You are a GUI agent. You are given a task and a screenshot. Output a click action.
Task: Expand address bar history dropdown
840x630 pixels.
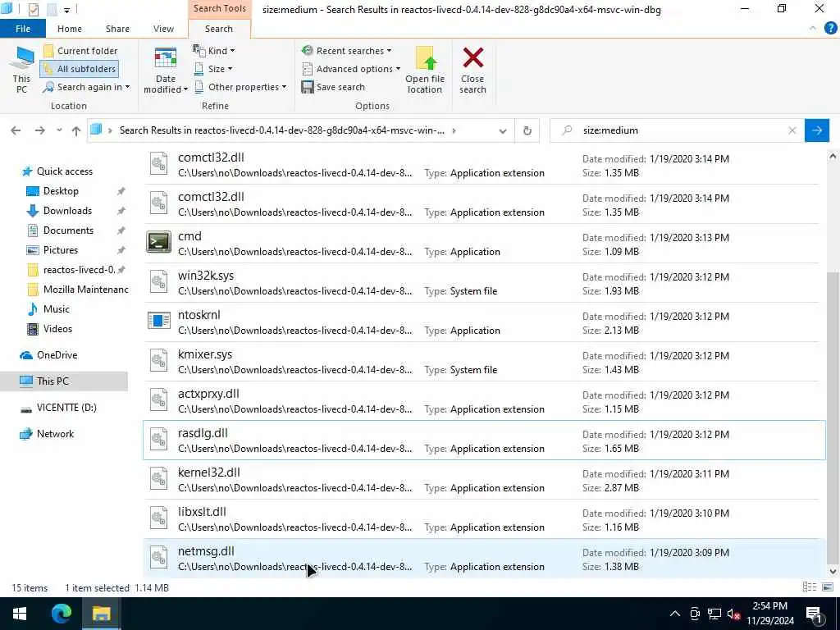click(503, 130)
